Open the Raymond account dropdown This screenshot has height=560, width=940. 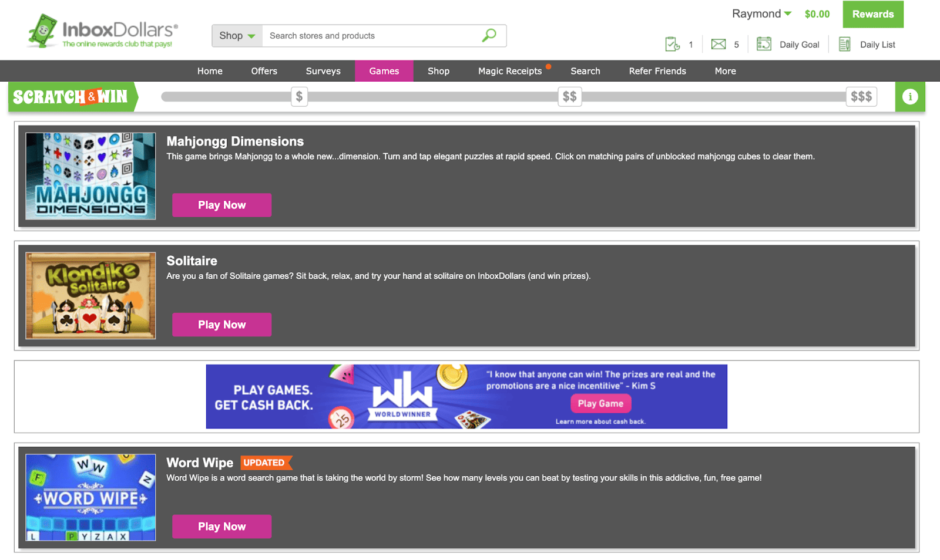(x=761, y=14)
